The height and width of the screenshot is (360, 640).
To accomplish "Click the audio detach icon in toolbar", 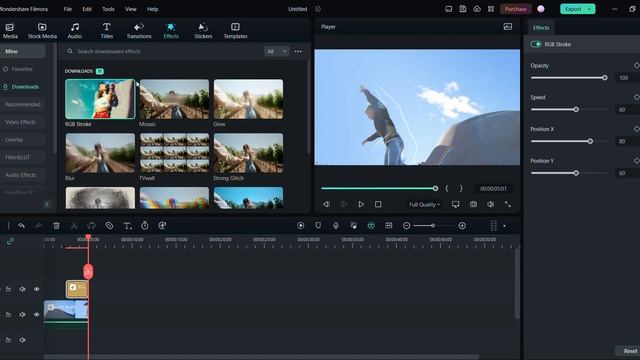I will 91,225.
